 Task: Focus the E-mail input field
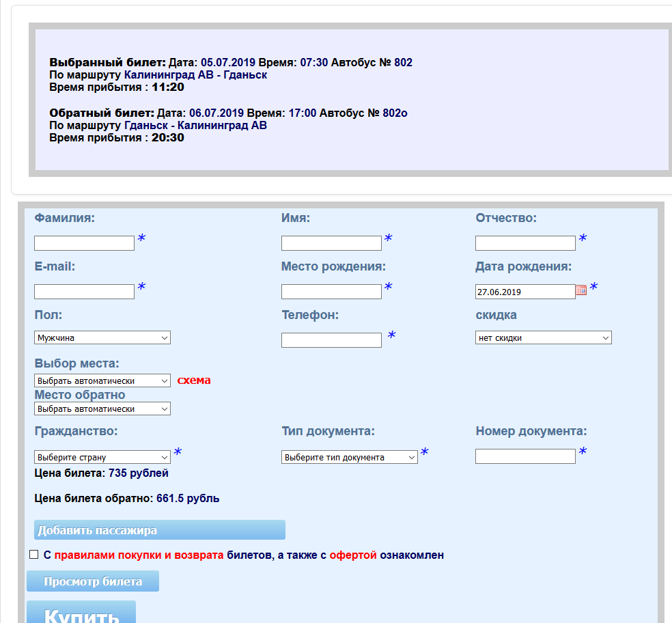(84, 292)
